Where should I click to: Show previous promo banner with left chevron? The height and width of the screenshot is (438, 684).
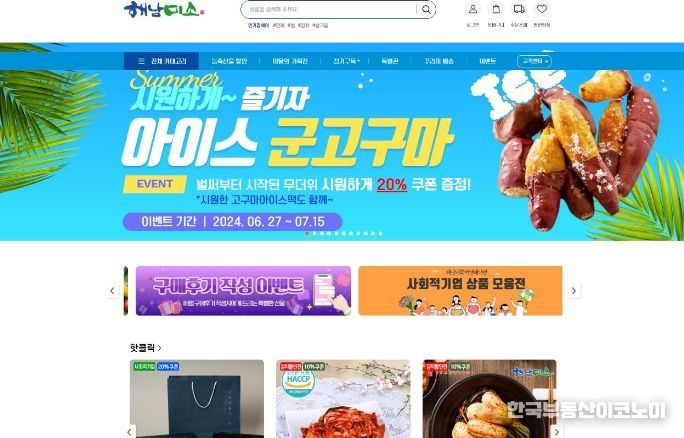pyautogui.click(x=113, y=291)
